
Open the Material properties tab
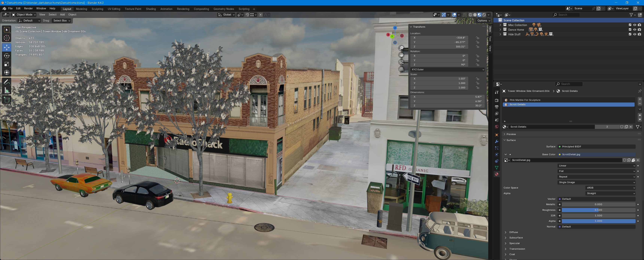(496, 174)
